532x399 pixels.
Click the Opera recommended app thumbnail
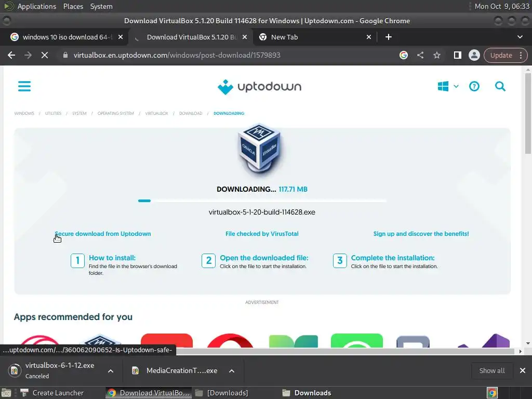(x=230, y=341)
